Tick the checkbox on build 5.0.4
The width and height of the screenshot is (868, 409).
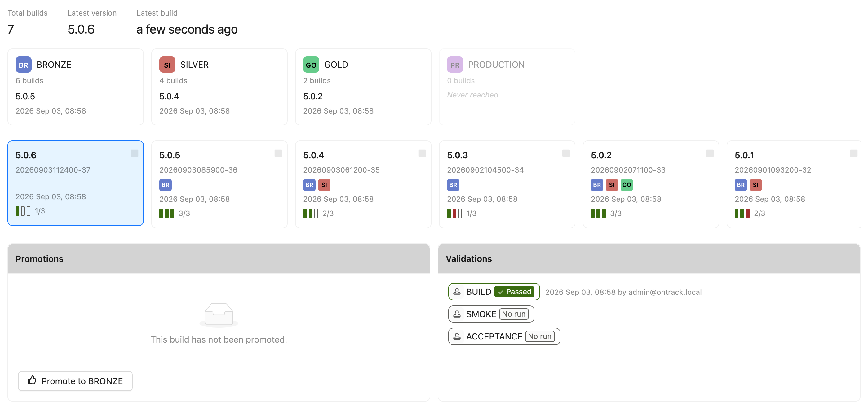coord(422,153)
